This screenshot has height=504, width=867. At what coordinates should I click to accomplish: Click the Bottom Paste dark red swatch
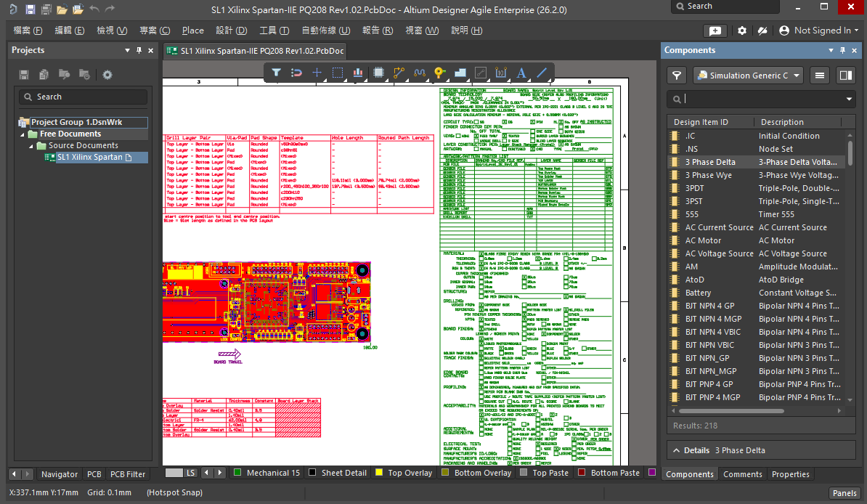pyautogui.click(x=581, y=473)
